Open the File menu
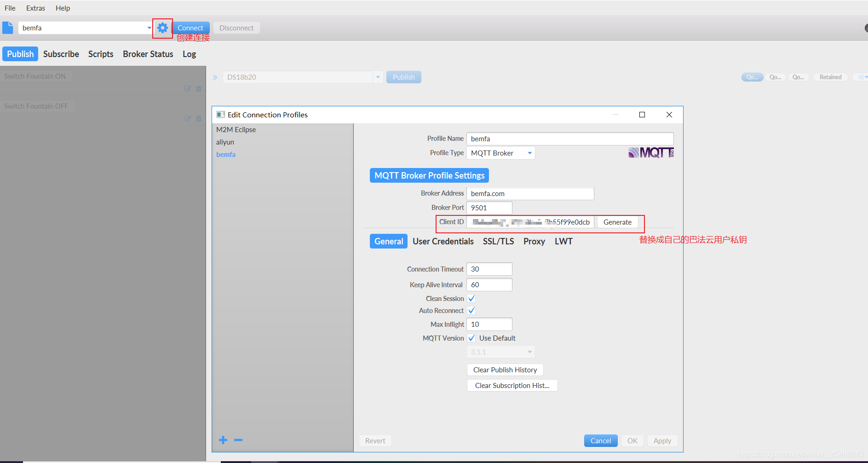This screenshot has width=868, height=463. 10,8
